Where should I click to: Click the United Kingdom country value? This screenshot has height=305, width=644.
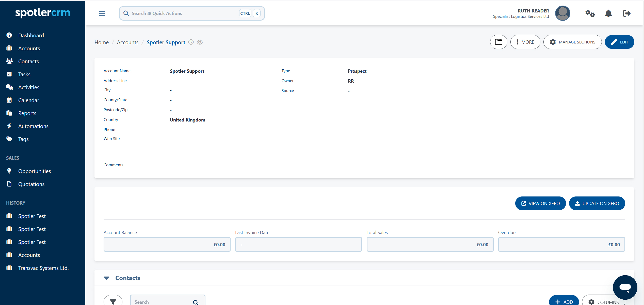[187, 120]
